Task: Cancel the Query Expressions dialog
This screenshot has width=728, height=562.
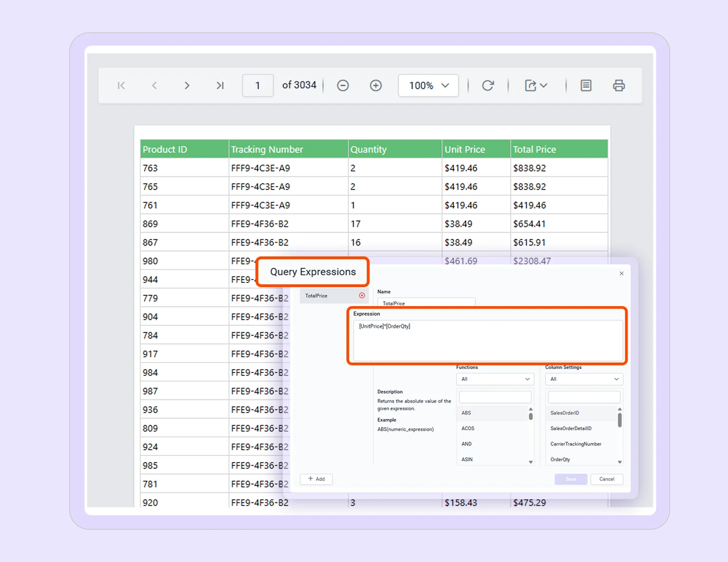Action: tap(607, 479)
